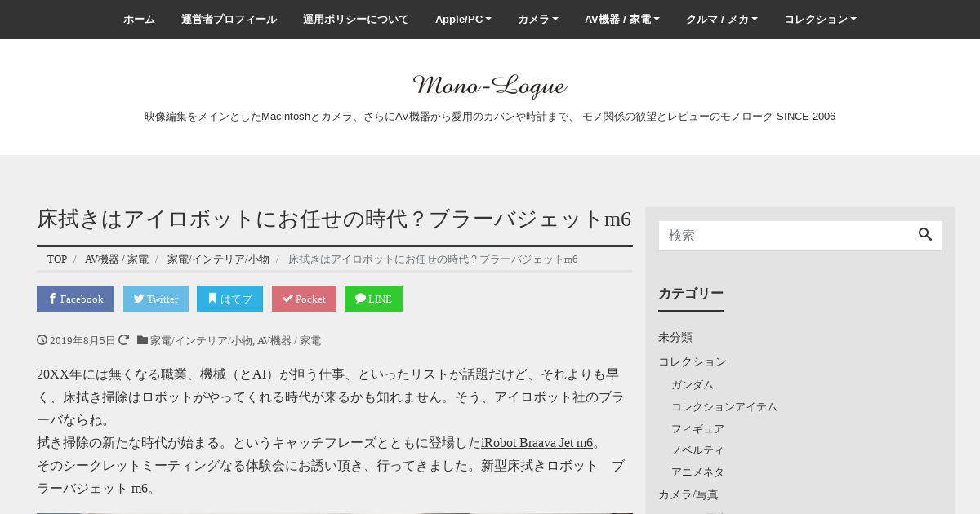Go to TOP in the breadcrumb
The width and height of the screenshot is (980, 514).
click(57, 259)
